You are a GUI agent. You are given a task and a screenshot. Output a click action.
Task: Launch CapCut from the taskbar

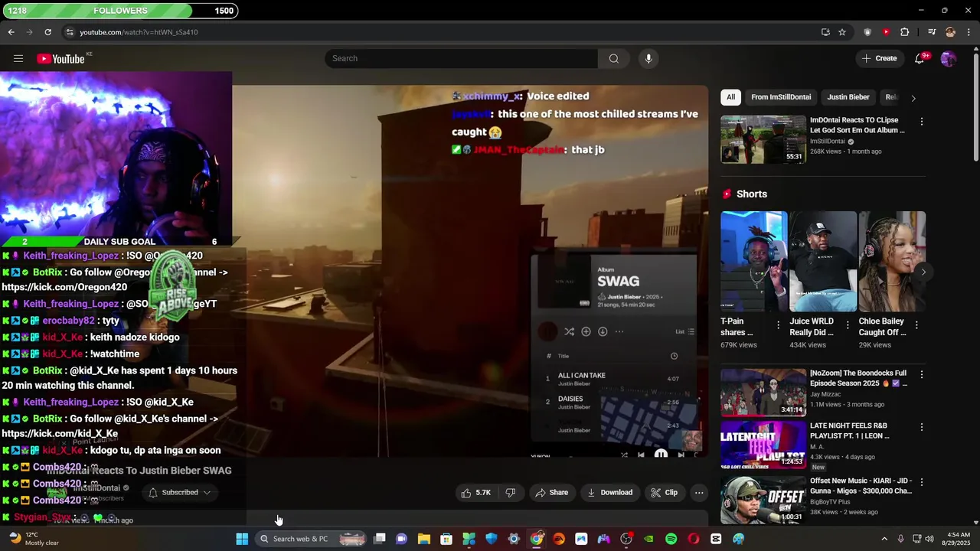716,539
